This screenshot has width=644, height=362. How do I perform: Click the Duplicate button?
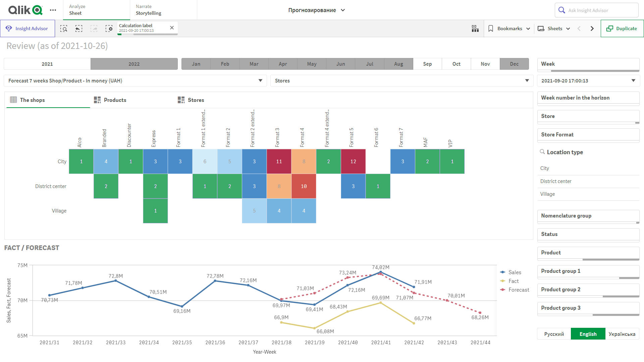click(x=622, y=28)
